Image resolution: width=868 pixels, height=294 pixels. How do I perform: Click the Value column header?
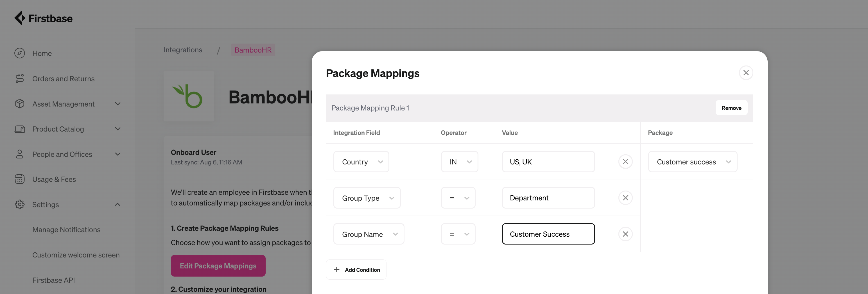510,133
